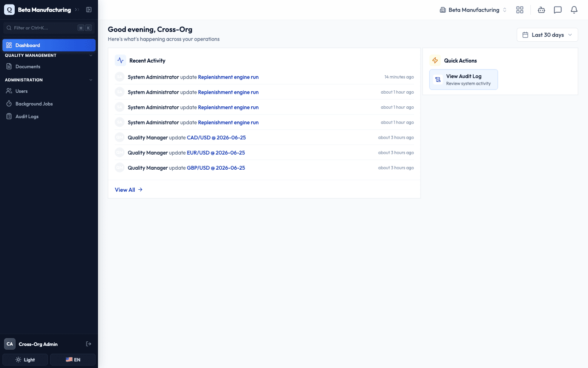Click the CA user avatar
Screen dimensions: 588x368
pyautogui.click(x=10, y=344)
